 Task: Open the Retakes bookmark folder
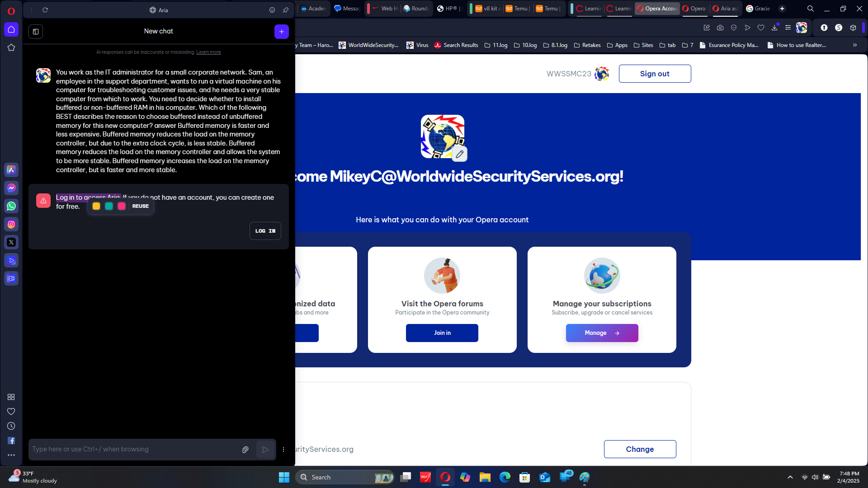[x=587, y=45]
